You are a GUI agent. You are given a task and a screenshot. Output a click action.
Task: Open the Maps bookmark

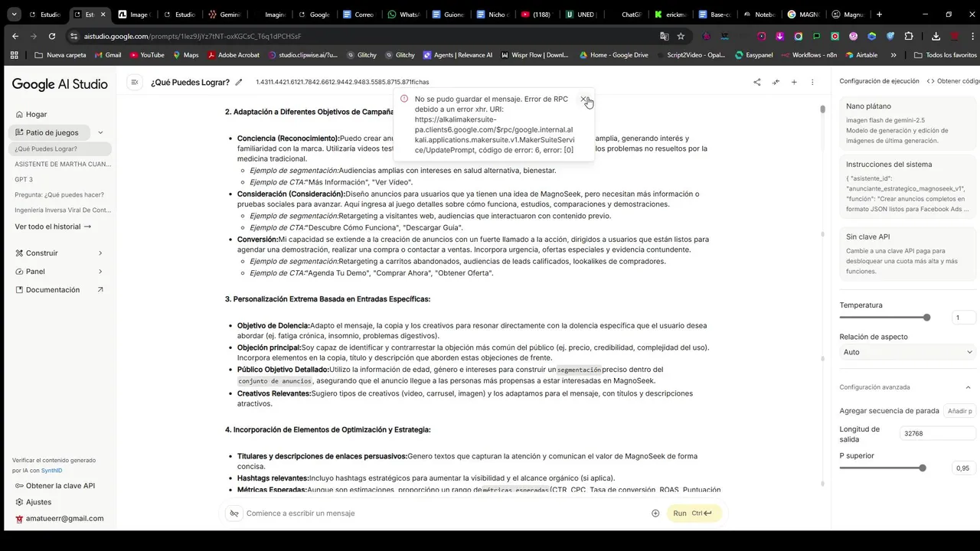[185, 55]
